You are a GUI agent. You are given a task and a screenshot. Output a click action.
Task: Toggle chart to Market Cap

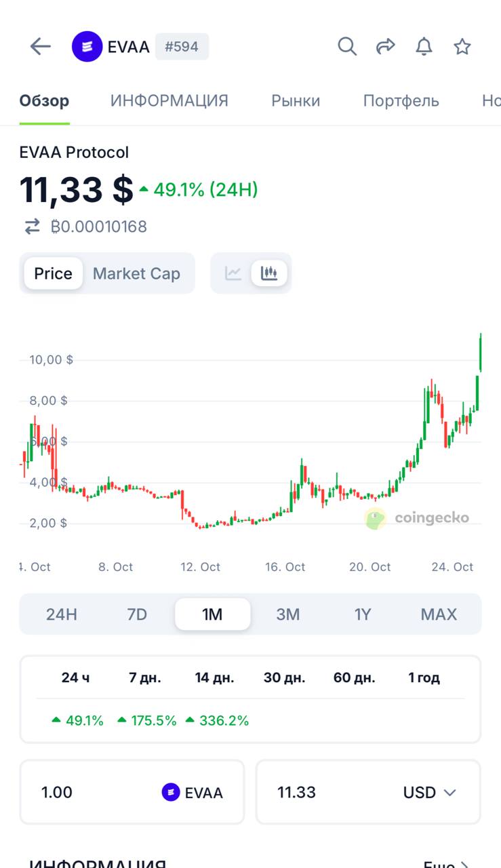[x=136, y=274]
